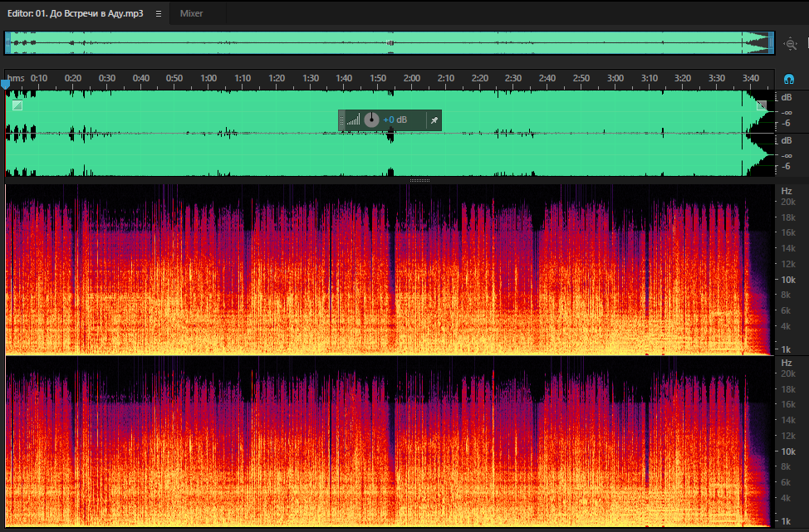Screen dimensions: 809x532
Task: Click the divider grip between waveform and spectrogram
Action: 419,180
